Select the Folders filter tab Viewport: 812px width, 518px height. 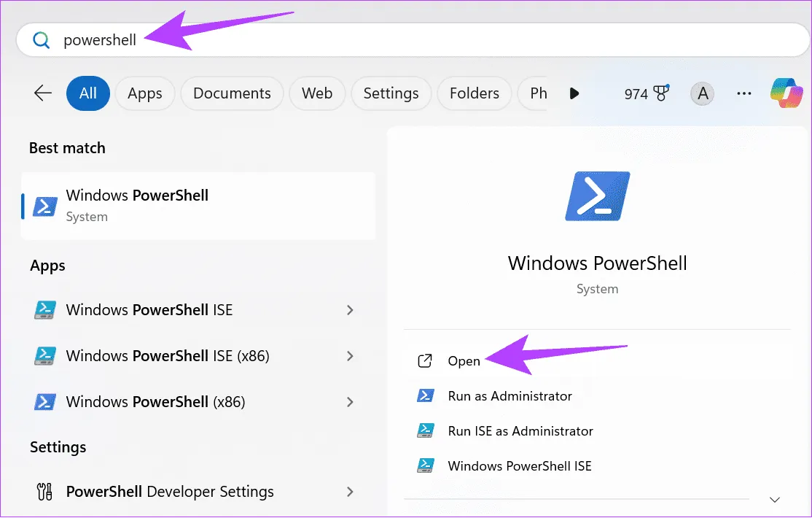(x=474, y=93)
